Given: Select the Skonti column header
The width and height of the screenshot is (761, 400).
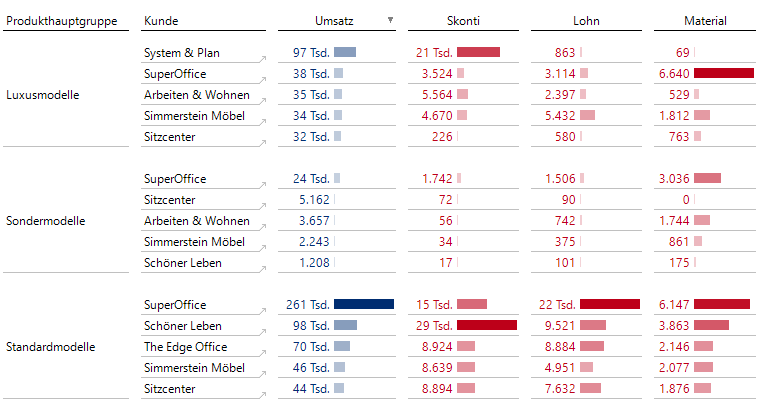Looking at the screenshot, I should (467, 21).
